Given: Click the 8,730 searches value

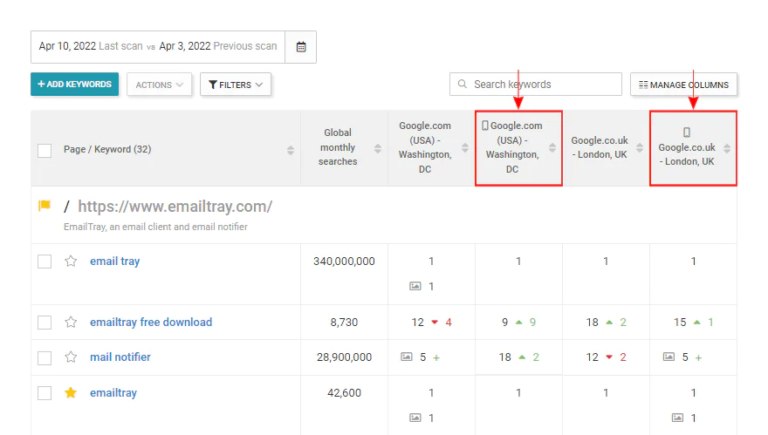Looking at the screenshot, I should tap(344, 322).
